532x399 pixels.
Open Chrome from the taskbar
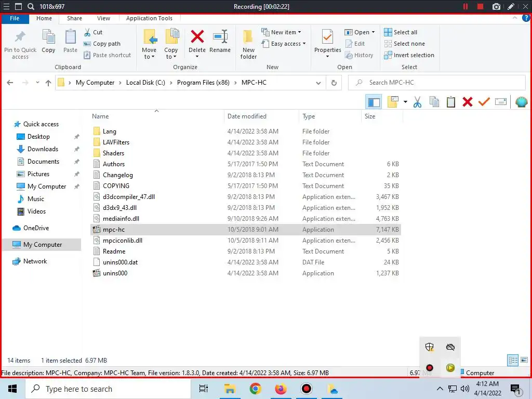tap(255, 389)
